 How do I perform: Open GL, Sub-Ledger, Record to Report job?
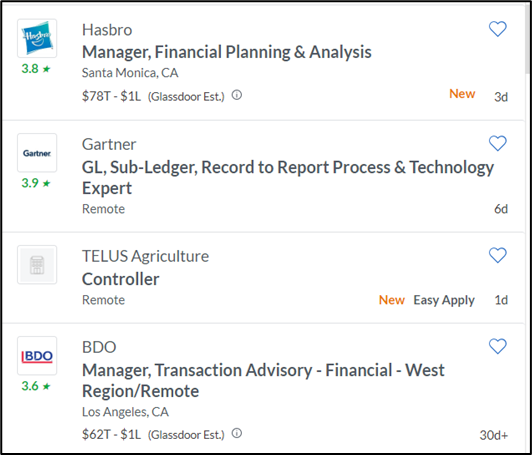tap(288, 177)
